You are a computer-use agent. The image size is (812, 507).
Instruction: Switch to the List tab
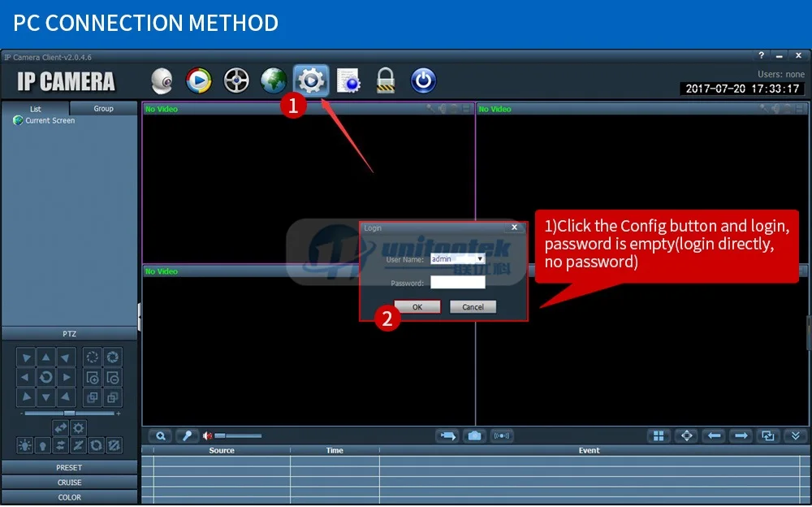[35, 109]
